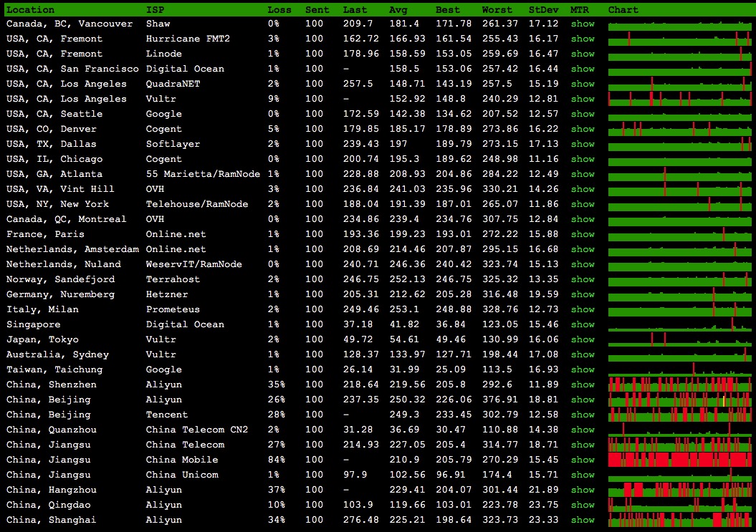Click show for Sydney Vultr
The height and width of the screenshot is (532, 756).
tap(583, 354)
